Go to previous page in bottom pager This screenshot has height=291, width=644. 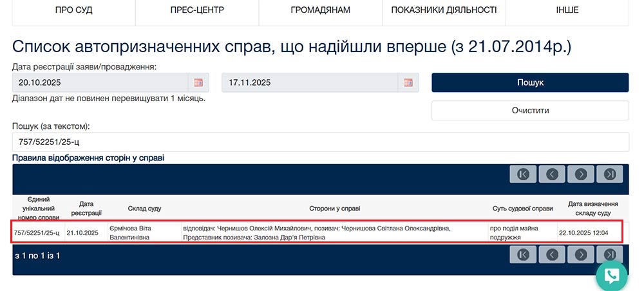552,254
